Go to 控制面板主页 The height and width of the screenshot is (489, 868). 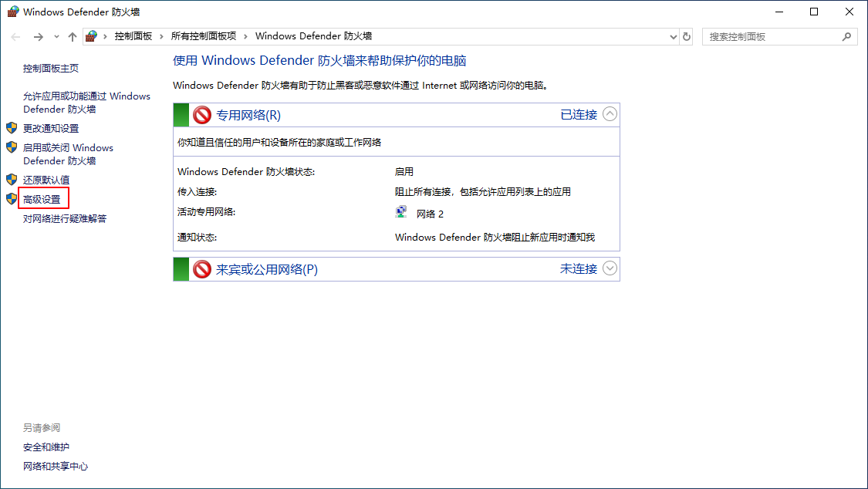[x=51, y=69]
